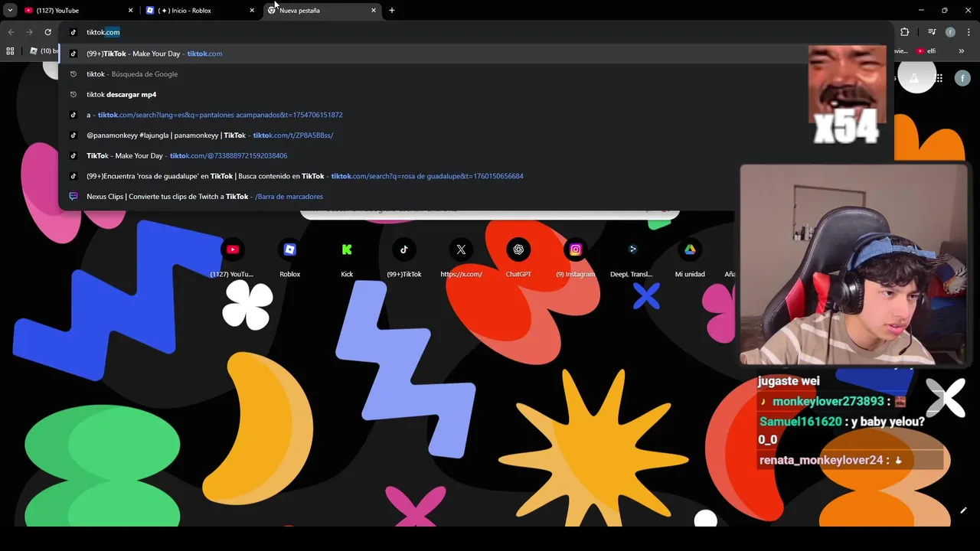The image size is (980, 551).
Task: Select the @panamonkeyy #lajungla suggestion
Action: [475, 135]
